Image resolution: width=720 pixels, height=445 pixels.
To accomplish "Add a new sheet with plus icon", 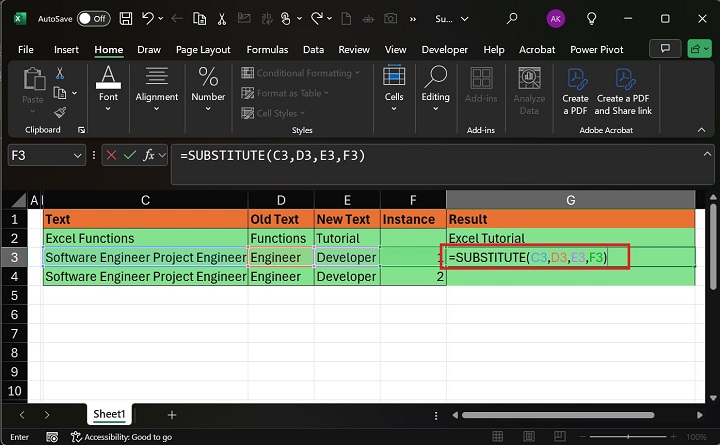I will click(x=171, y=414).
